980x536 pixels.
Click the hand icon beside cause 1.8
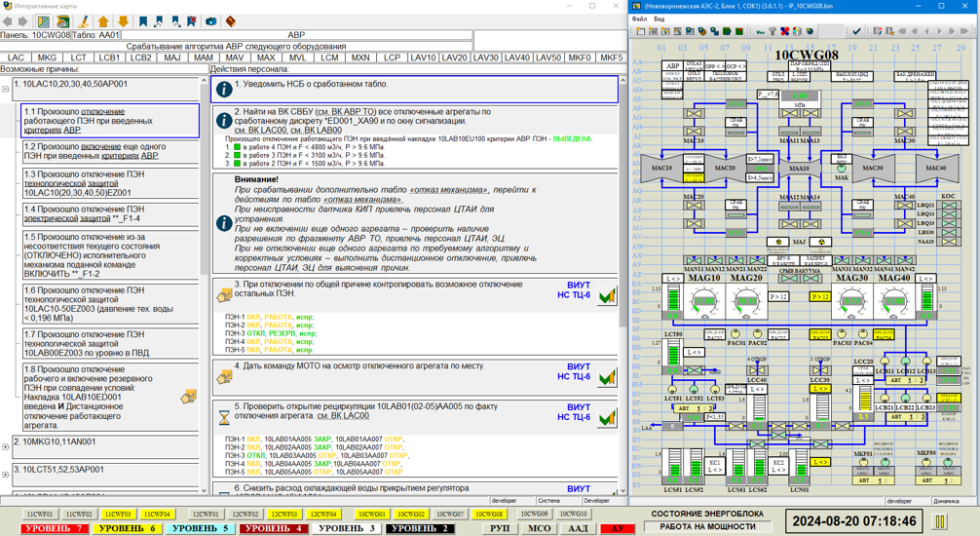click(x=189, y=397)
